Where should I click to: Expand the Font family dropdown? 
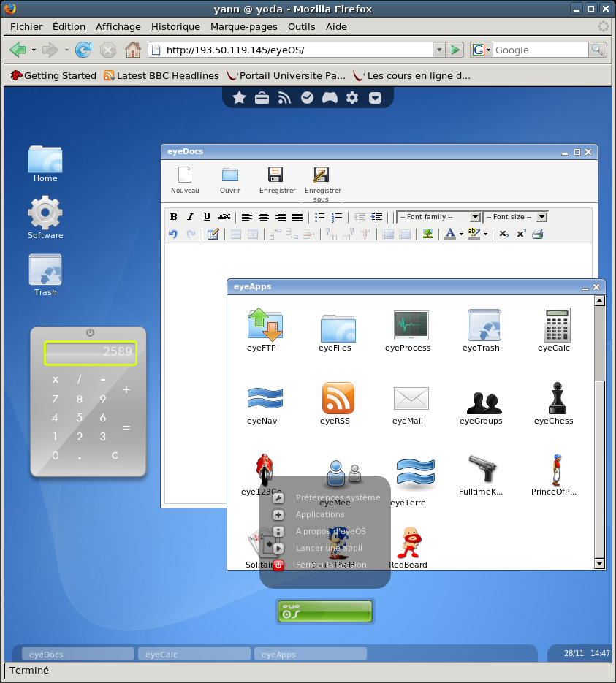coord(475,217)
